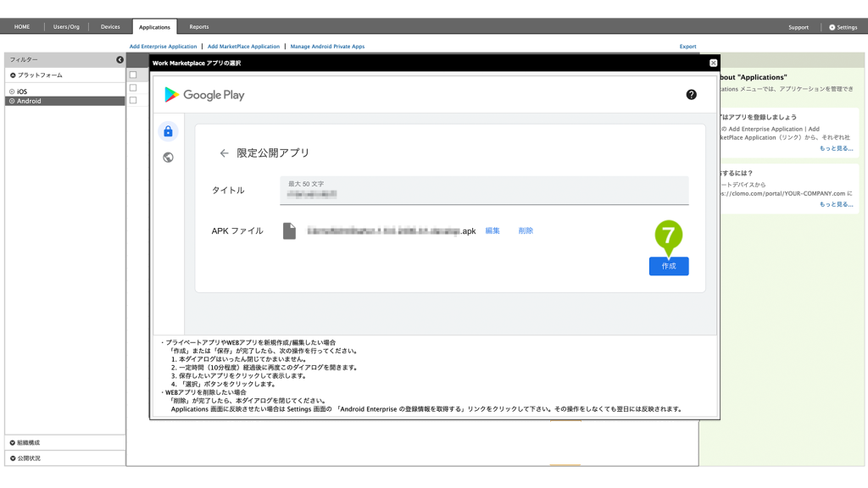Click Add MarketPlace Application link
The width and height of the screenshot is (868, 488).
click(243, 47)
